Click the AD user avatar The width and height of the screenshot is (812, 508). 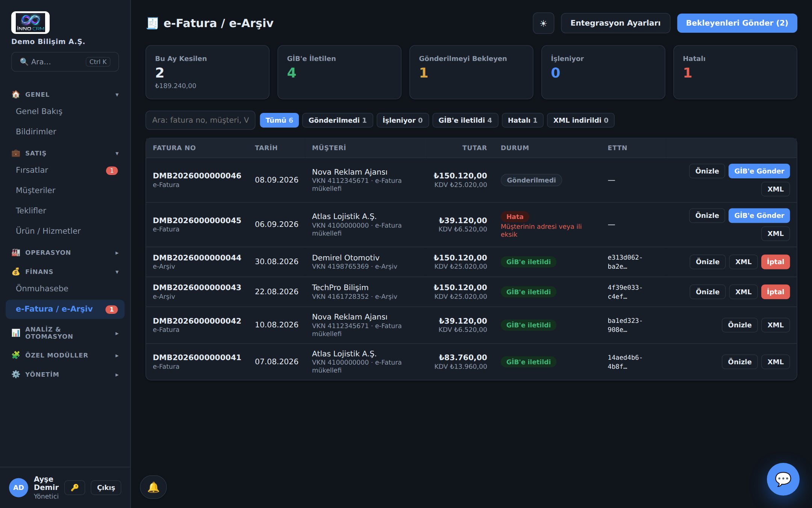18,488
